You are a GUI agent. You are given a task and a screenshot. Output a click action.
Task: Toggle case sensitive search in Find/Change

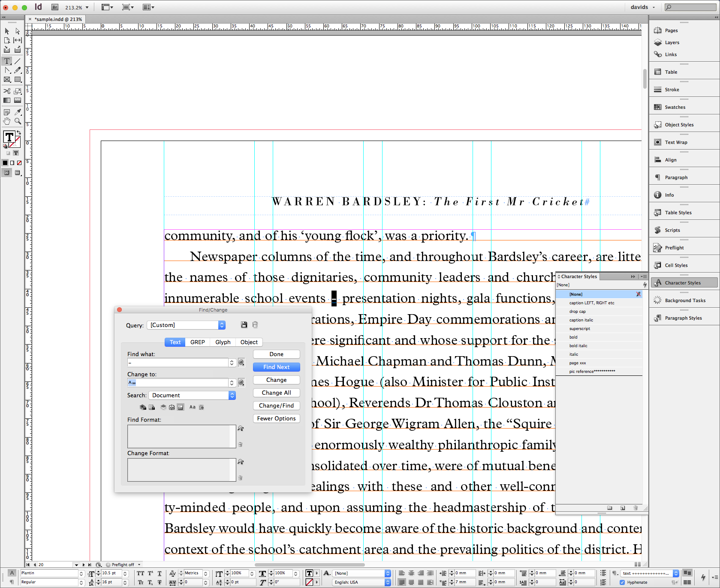192,407
